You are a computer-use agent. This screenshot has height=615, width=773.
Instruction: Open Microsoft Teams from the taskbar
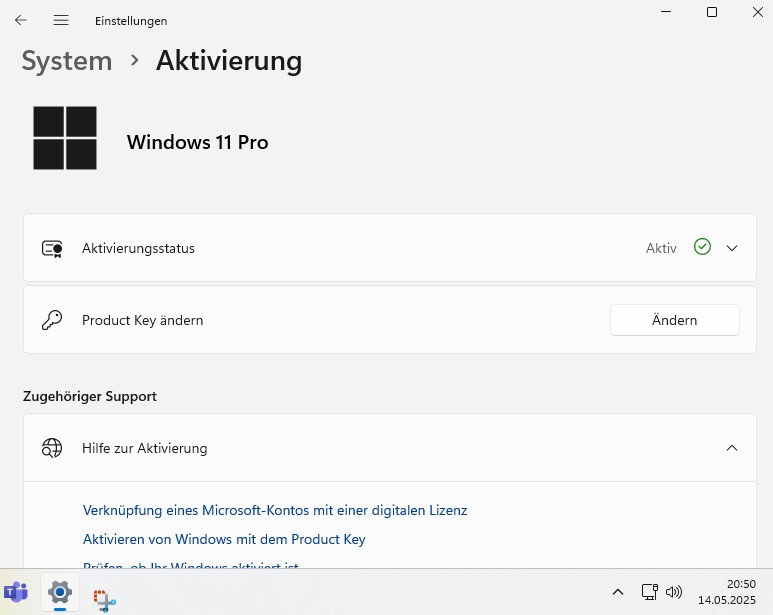click(x=16, y=592)
